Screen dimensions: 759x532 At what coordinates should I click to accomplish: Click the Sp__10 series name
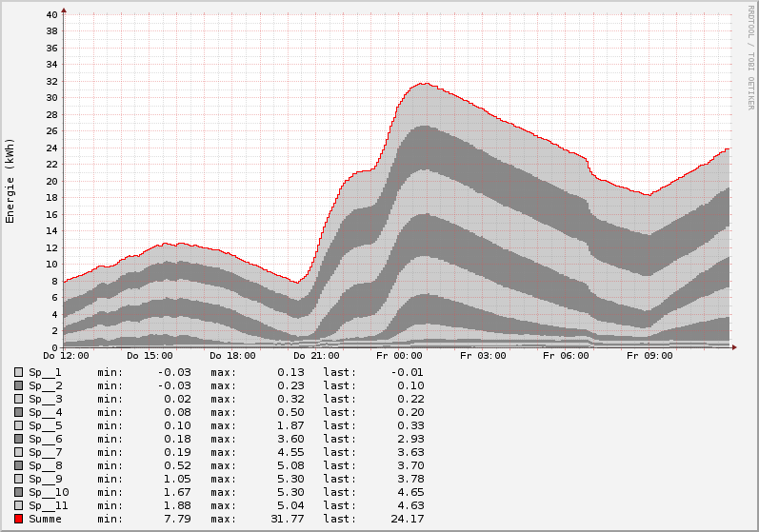(49, 492)
